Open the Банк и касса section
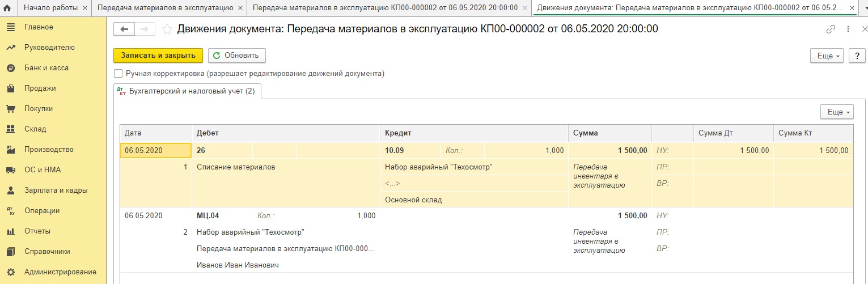Image resolution: width=868 pixels, height=284 pixels. 46,68
